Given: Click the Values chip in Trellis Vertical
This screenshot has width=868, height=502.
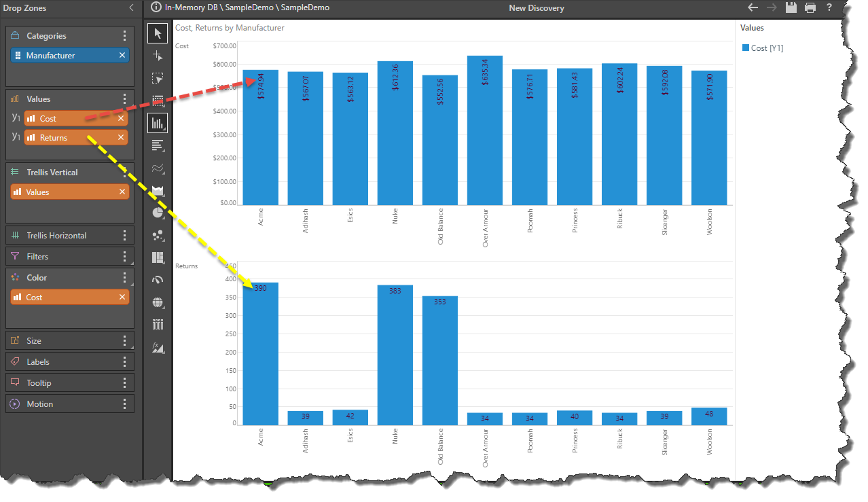Looking at the screenshot, I should click(x=65, y=192).
